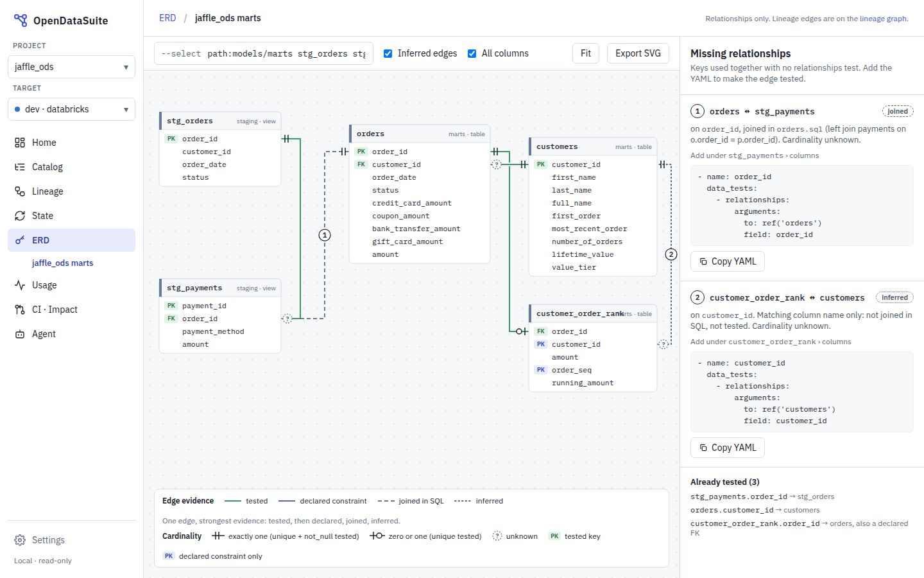Click the --select path input field

click(x=264, y=53)
